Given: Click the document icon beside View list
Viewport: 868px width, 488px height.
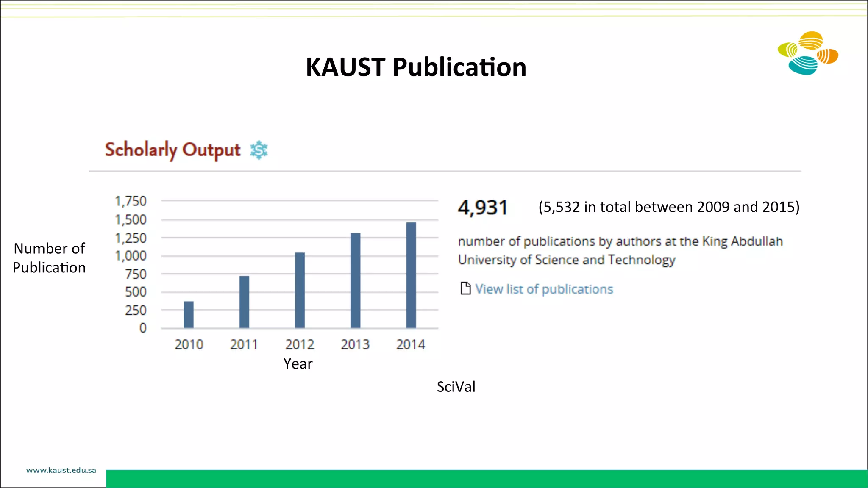Looking at the screenshot, I should [x=465, y=288].
